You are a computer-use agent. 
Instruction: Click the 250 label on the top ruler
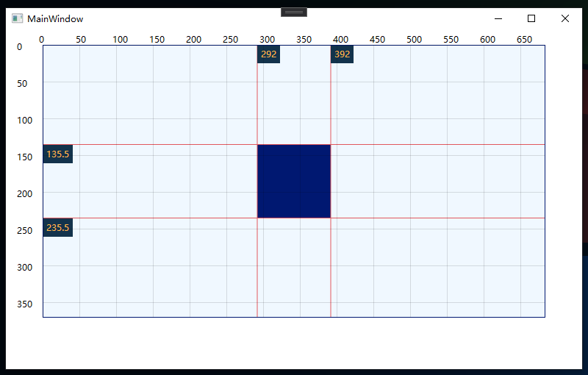(x=230, y=40)
